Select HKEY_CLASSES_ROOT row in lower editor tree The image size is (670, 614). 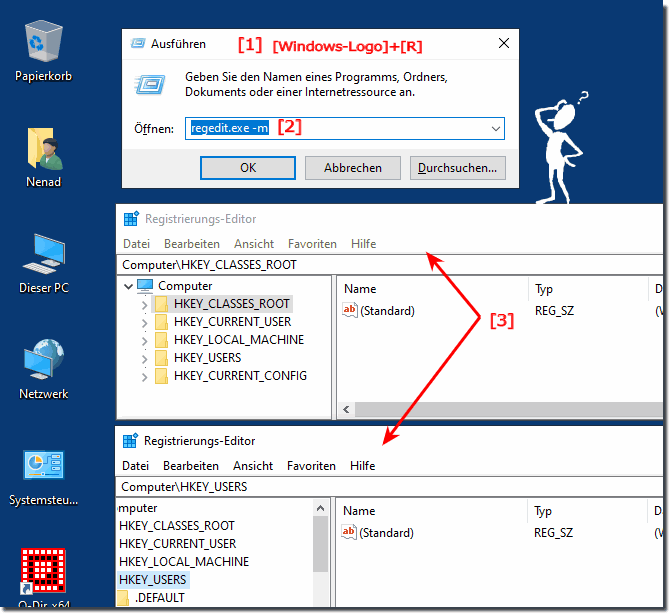click(x=177, y=526)
